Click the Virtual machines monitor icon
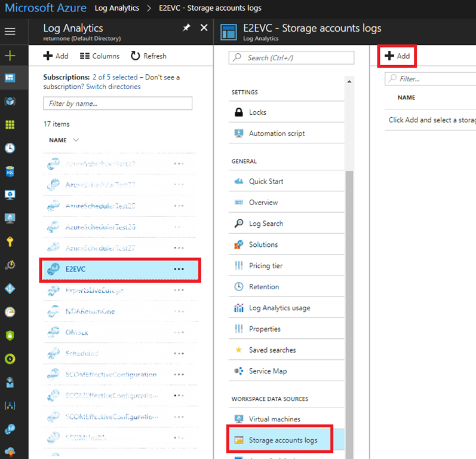 click(x=239, y=419)
